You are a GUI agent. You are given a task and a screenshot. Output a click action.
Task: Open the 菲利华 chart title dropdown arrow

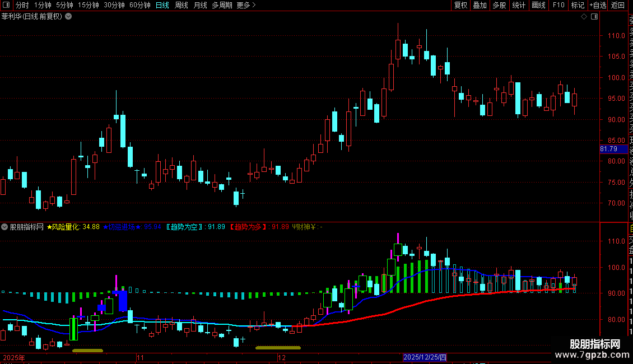(x=69, y=17)
